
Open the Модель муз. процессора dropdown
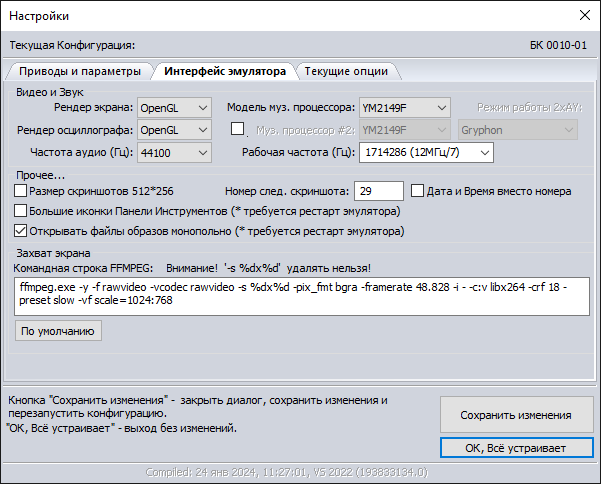404,108
